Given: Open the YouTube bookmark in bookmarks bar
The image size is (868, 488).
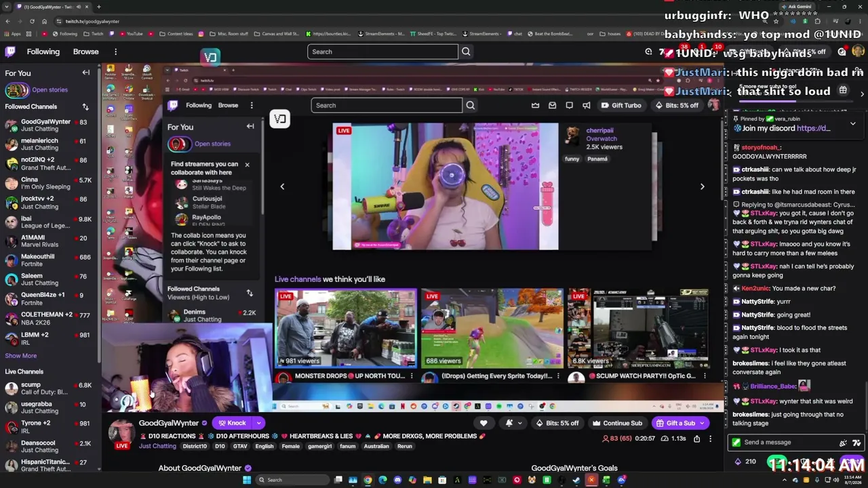Looking at the screenshot, I should (131, 34).
